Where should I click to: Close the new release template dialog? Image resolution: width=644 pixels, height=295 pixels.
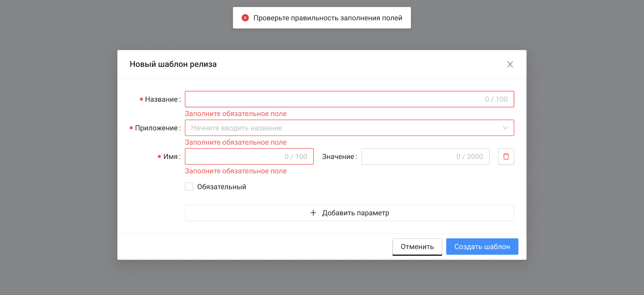point(510,64)
